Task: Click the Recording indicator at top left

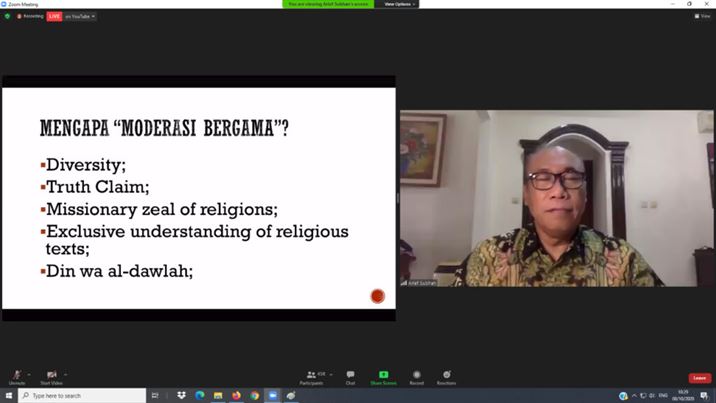Action: click(x=30, y=16)
